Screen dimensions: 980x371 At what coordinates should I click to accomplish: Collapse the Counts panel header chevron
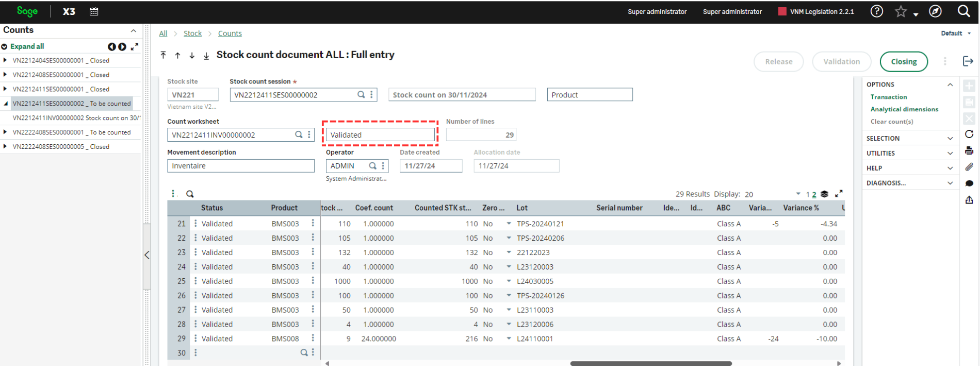134,31
